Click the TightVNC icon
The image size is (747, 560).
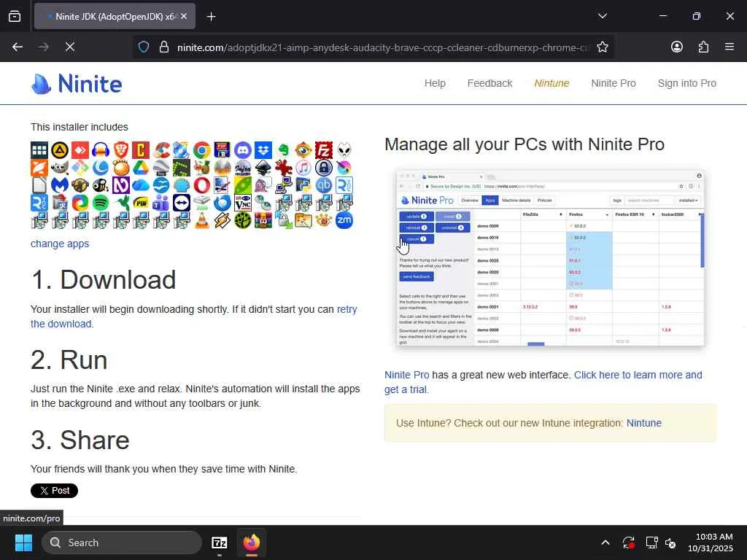click(x=242, y=203)
